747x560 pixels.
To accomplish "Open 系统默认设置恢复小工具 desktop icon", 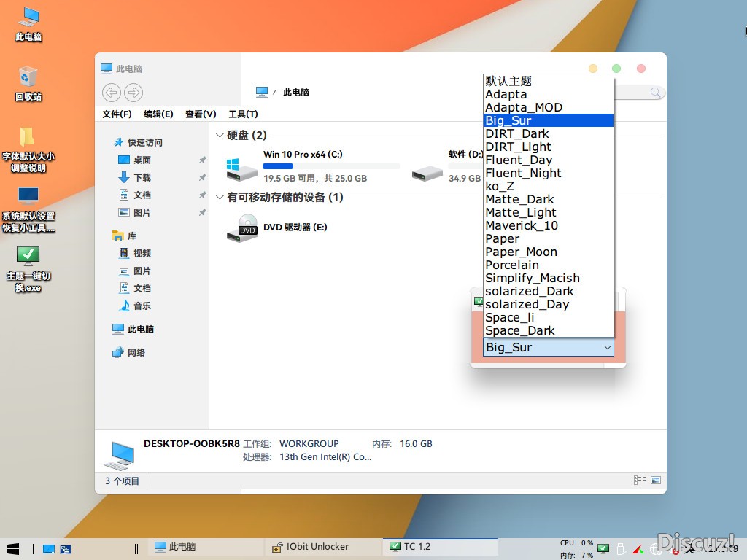I will pyautogui.click(x=28, y=209).
